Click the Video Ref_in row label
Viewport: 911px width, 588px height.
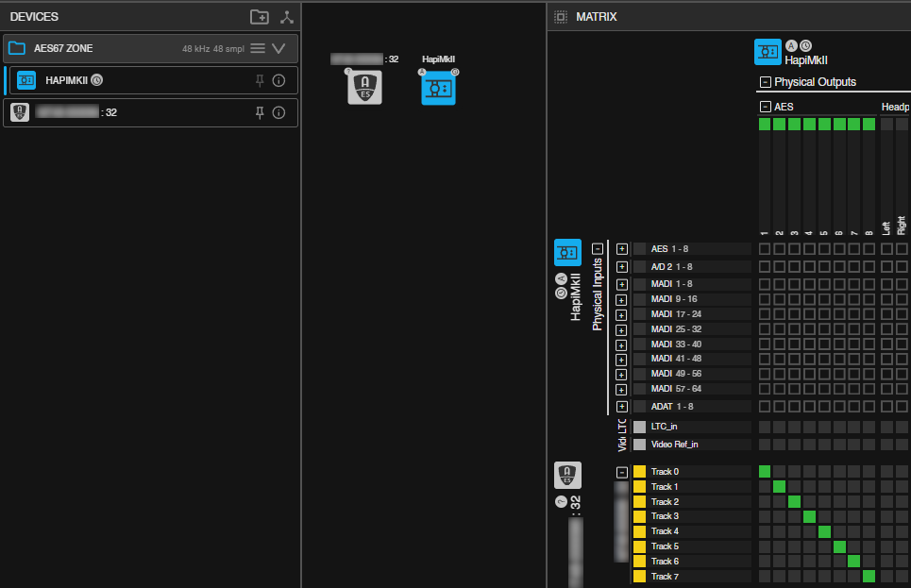pos(675,445)
